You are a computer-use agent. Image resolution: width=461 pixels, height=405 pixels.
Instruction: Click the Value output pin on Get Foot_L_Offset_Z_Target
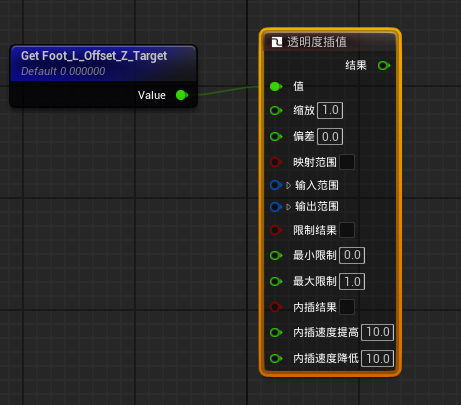pos(182,95)
